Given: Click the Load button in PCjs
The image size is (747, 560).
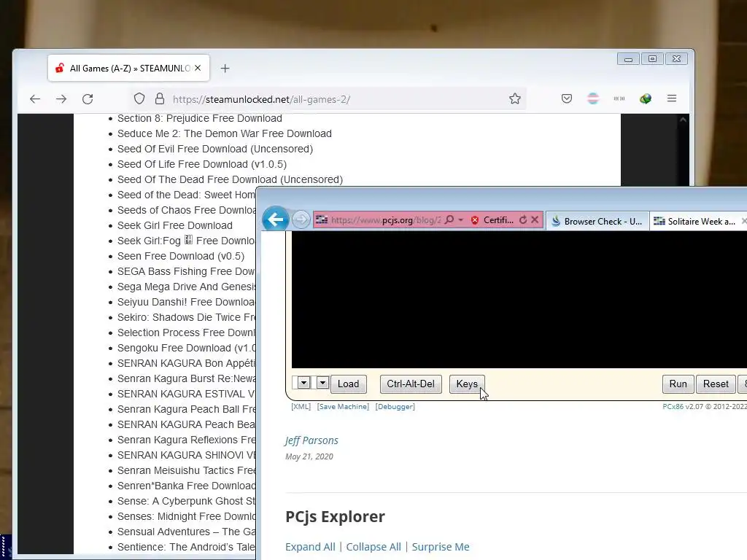Looking at the screenshot, I should (x=348, y=384).
